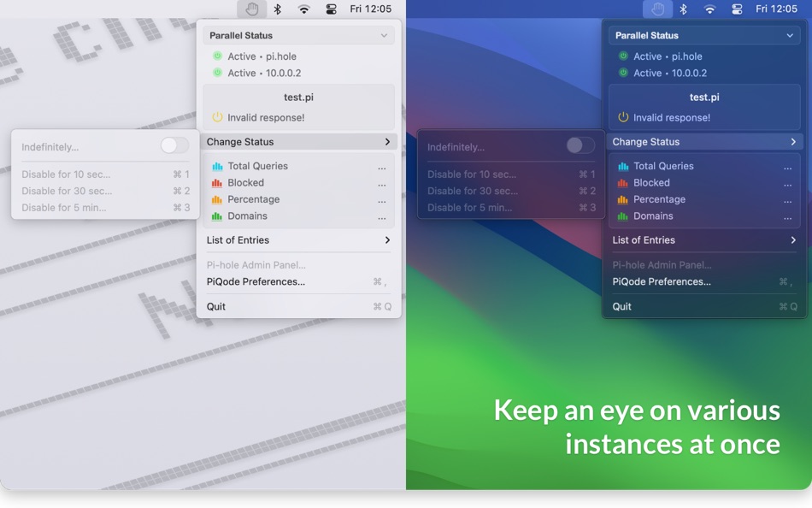812x508 pixels.
Task: Expand Change Status arrow in dark menu
Action: click(x=793, y=141)
